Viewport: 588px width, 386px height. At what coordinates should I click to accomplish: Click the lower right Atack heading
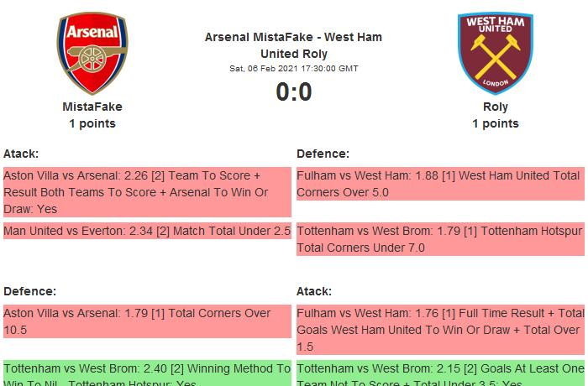[x=314, y=291]
